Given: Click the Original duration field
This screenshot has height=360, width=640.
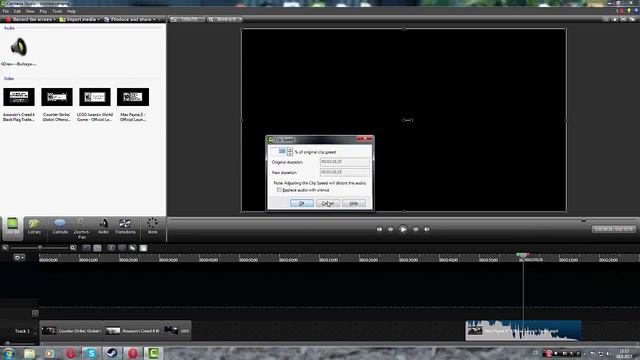Looking at the screenshot, I should [344, 162].
